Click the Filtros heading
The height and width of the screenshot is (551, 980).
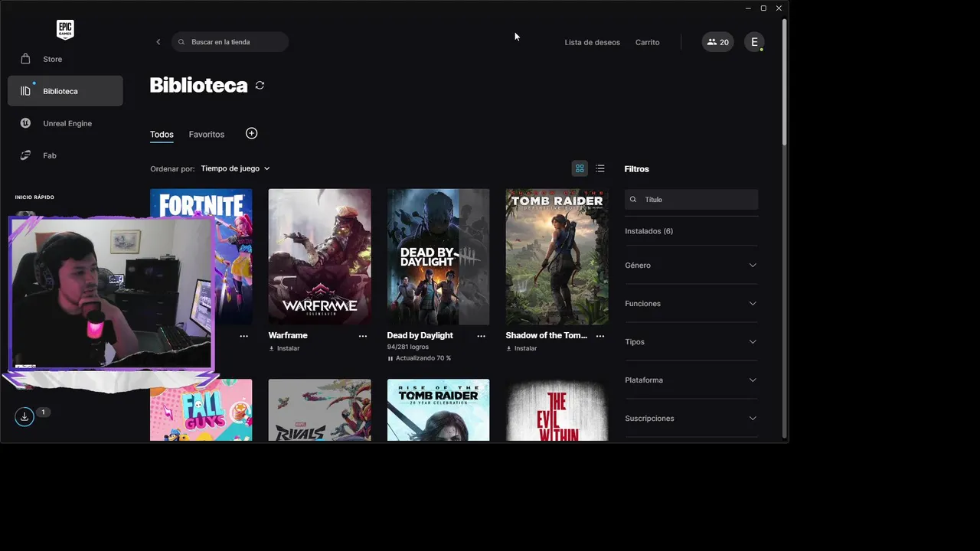[x=636, y=169]
